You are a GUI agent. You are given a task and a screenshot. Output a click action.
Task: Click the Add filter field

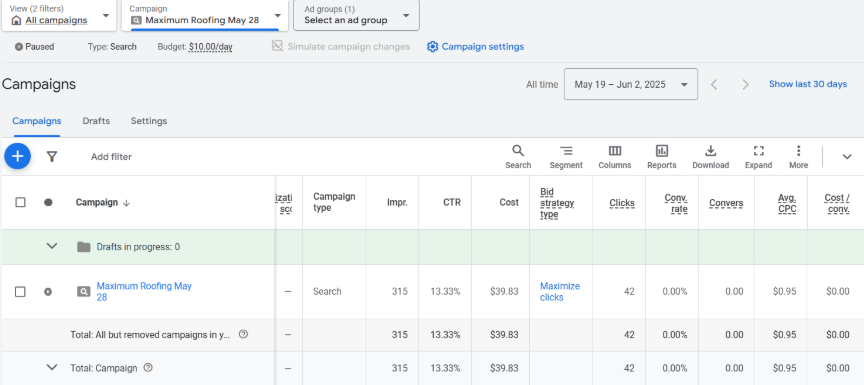click(111, 157)
